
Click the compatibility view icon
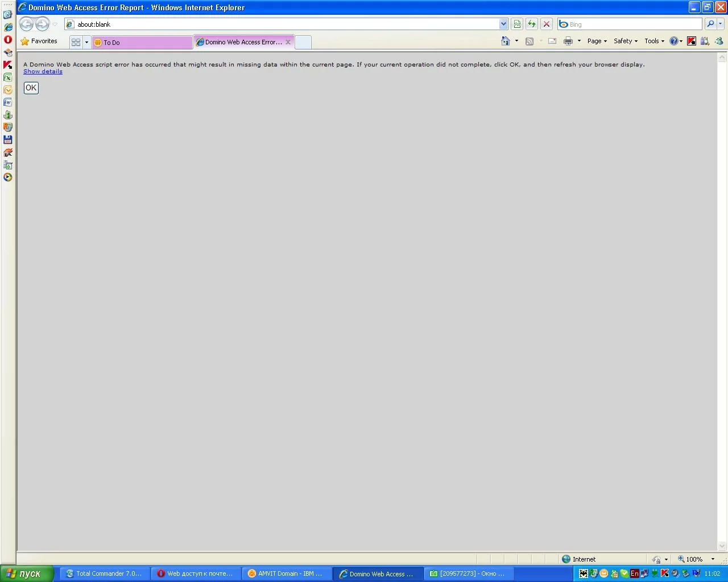(x=516, y=24)
